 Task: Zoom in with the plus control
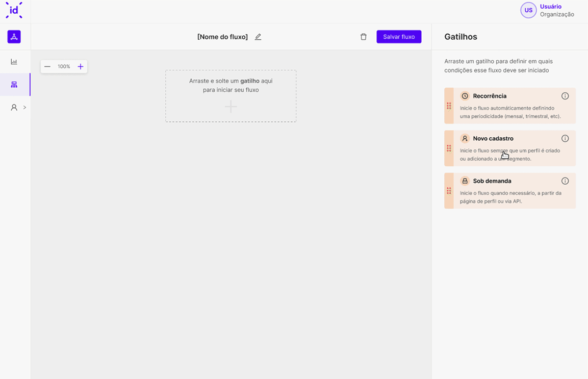click(x=80, y=66)
